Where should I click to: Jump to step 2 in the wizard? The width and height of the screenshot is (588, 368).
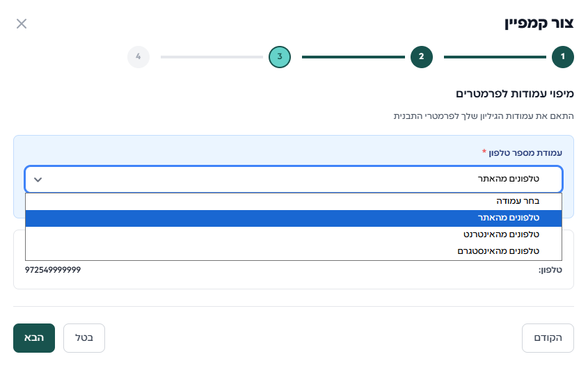click(x=421, y=57)
